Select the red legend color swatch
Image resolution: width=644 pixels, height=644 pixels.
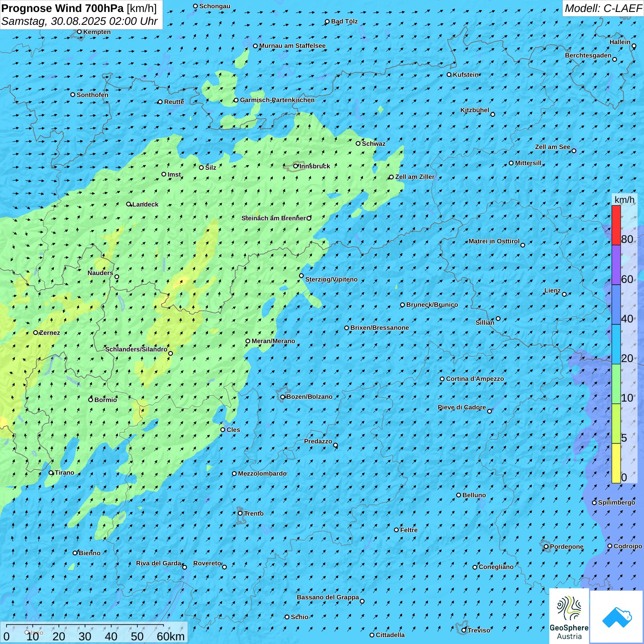click(616, 225)
